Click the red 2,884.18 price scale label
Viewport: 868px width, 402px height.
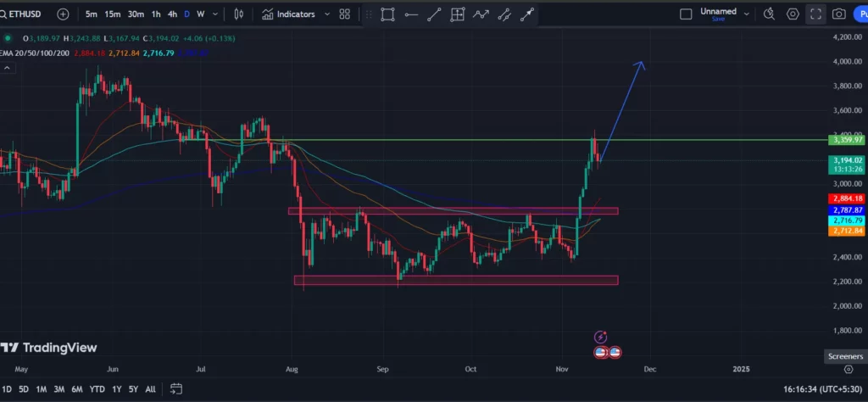tap(845, 198)
